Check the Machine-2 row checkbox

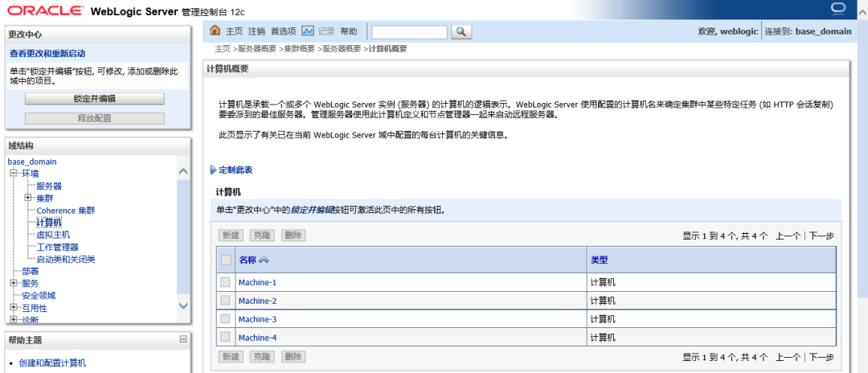(x=225, y=301)
